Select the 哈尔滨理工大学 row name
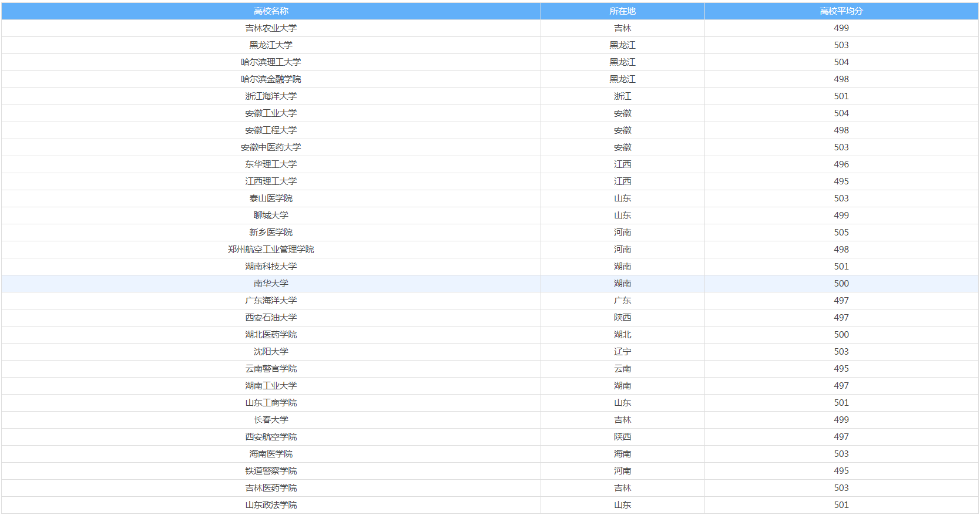 click(x=271, y=62)
